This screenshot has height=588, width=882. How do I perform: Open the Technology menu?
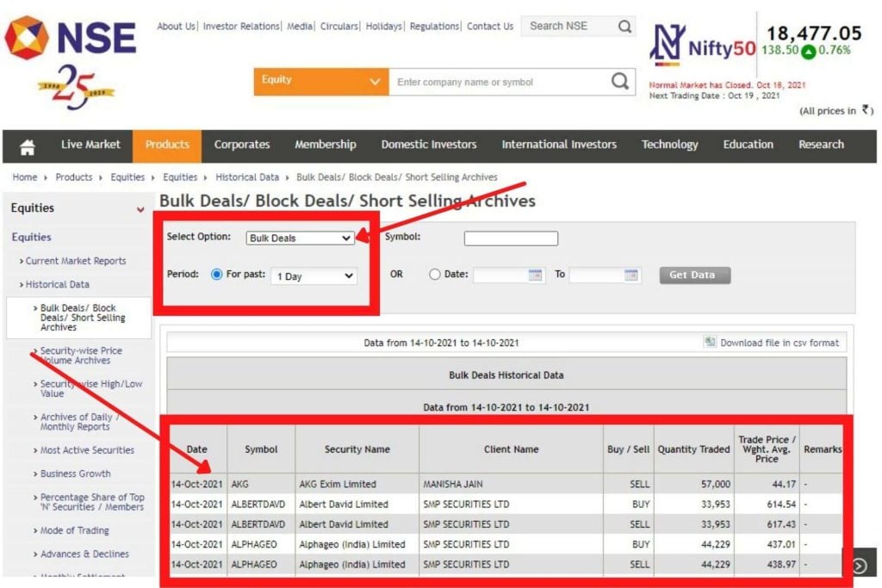pyautogui.click(x=669, y=145)
